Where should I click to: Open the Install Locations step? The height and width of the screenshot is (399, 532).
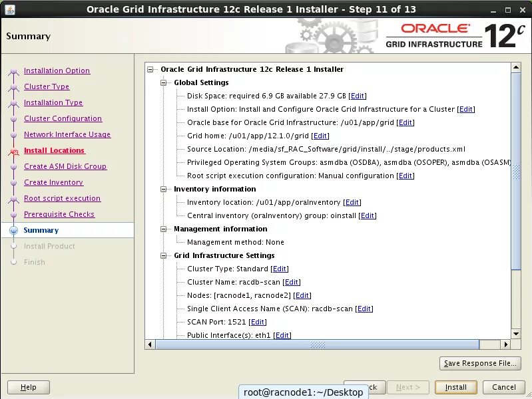55,150
